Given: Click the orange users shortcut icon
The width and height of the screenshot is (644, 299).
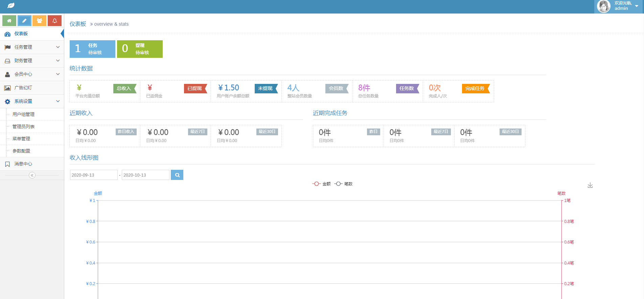Looking at the screenshot, I should 40,21.
